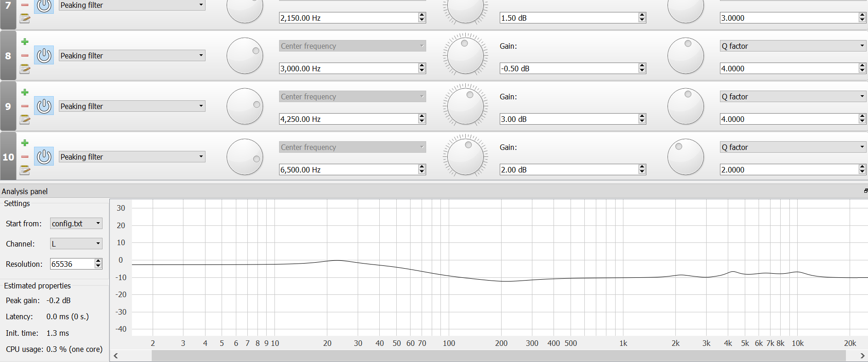Remove filter row 9 with minus icon
868x362 pixels.
pos(25,106)
